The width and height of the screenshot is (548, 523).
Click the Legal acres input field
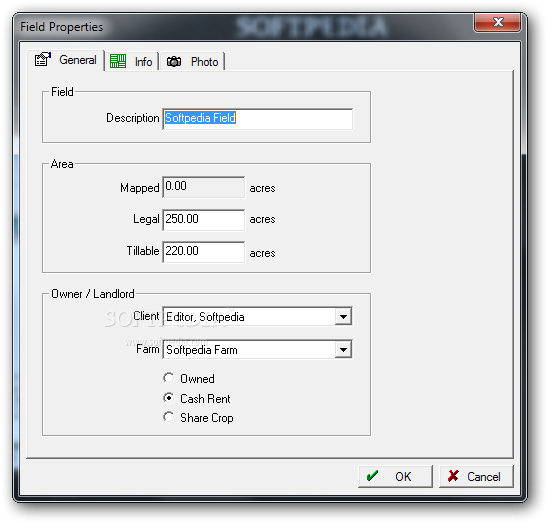click(203, 220)
